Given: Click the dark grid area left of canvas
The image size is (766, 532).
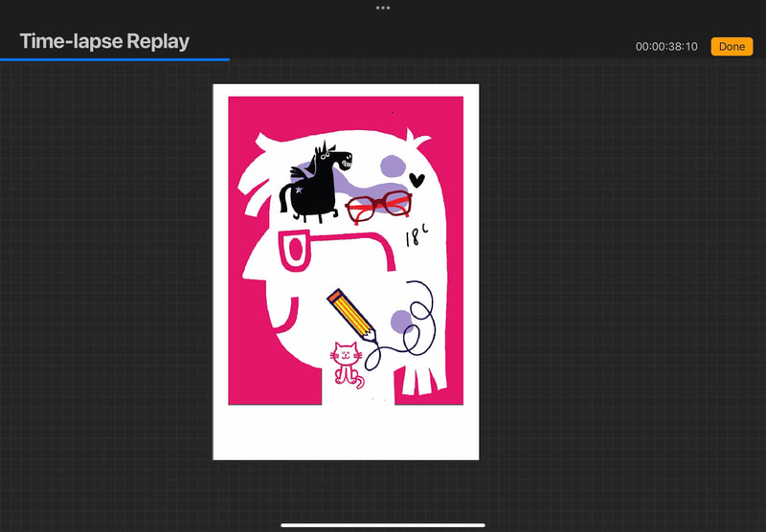Looking at the screenshot, I should (105, 287).
